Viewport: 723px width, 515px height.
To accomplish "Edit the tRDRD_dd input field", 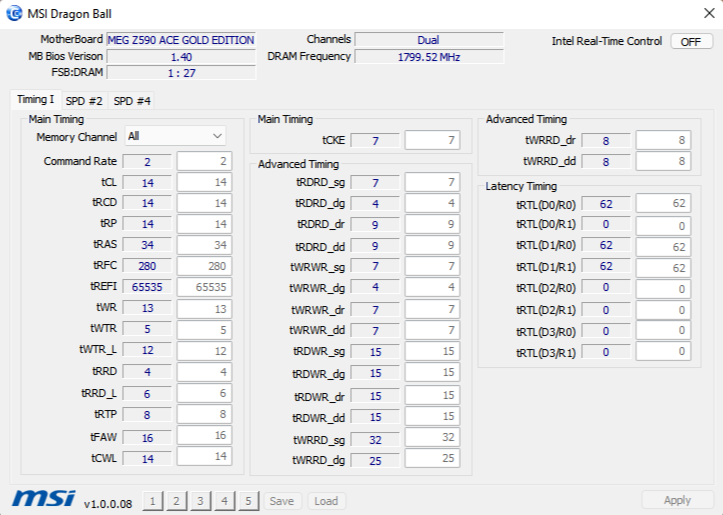I will point(433,245).
